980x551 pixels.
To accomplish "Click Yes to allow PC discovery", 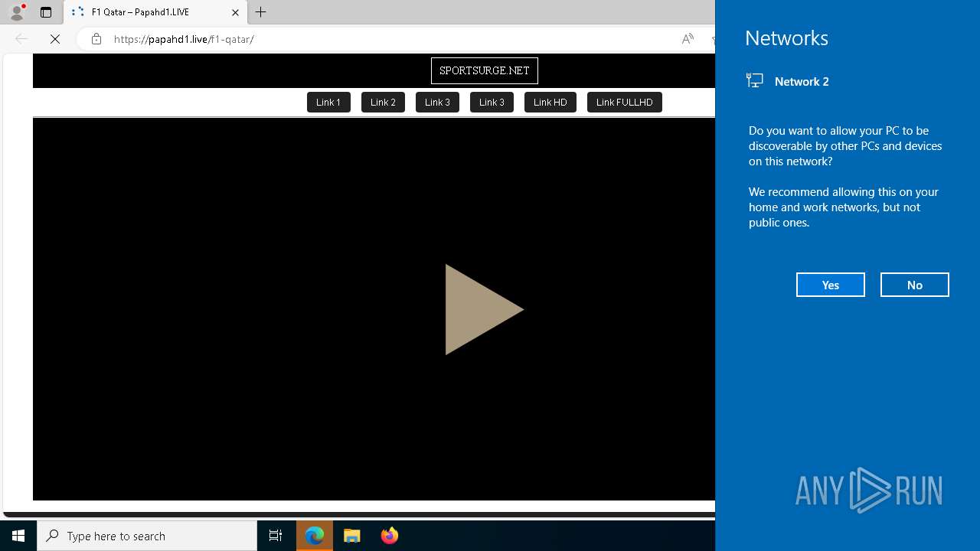I will coord(831,285).
